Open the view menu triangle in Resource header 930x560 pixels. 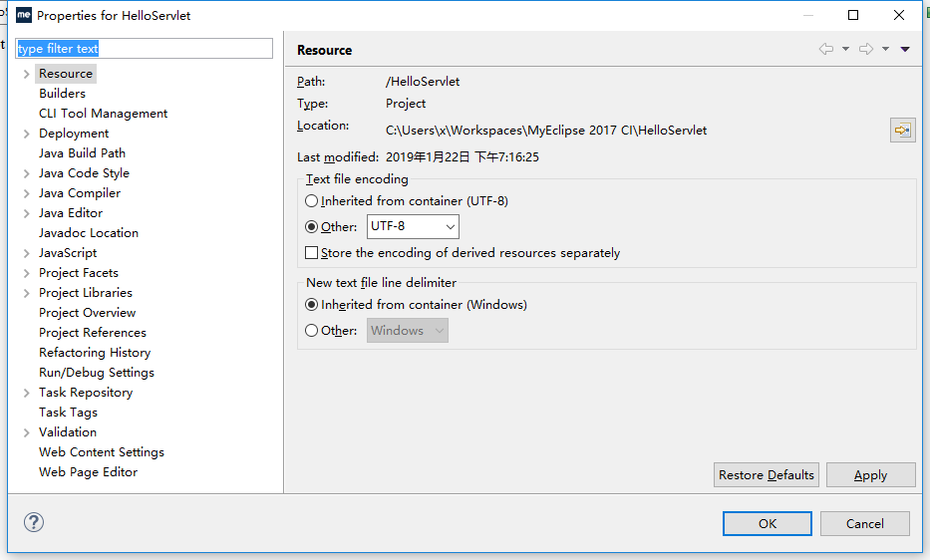click(905, 49)
